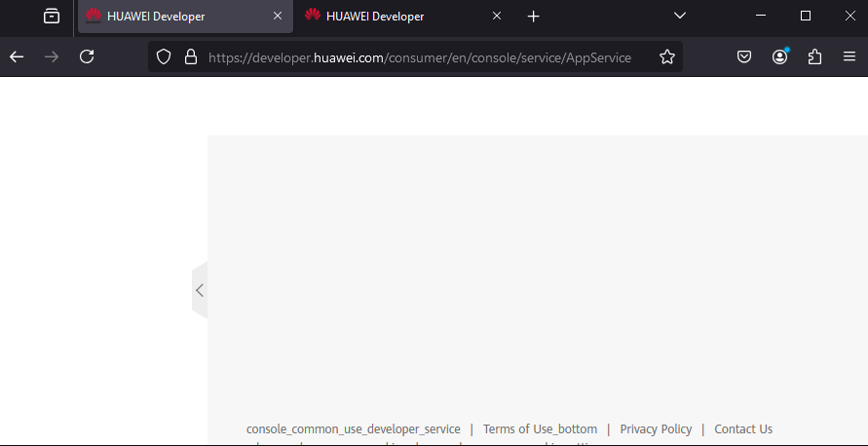Open a new browser tab
Screen dimensions: 868x446
point(533,17)
